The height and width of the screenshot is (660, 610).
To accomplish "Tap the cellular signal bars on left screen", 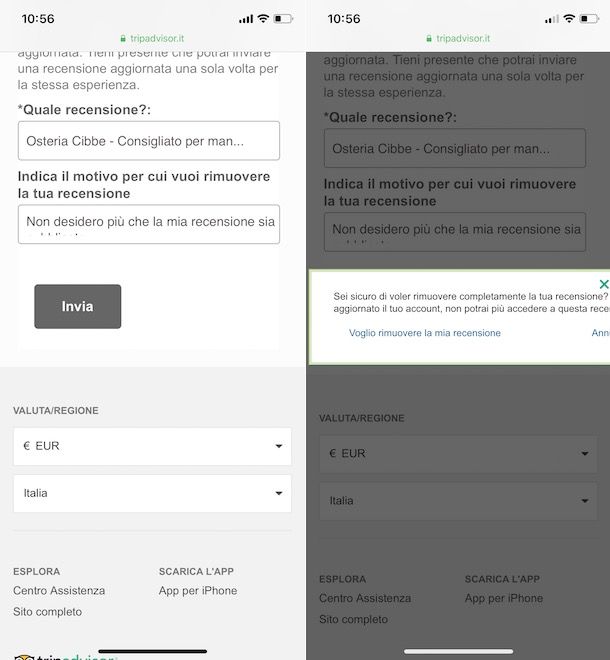I will tap(246, 19).
